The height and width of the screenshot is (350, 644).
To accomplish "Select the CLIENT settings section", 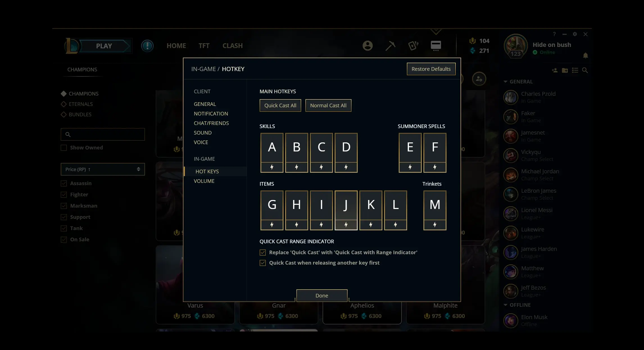I will point(202,91).
